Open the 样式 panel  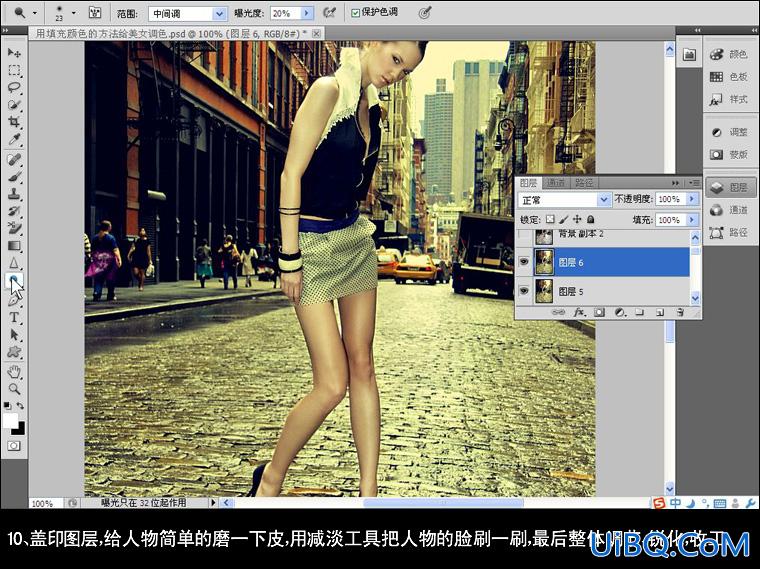coord(729,99)
